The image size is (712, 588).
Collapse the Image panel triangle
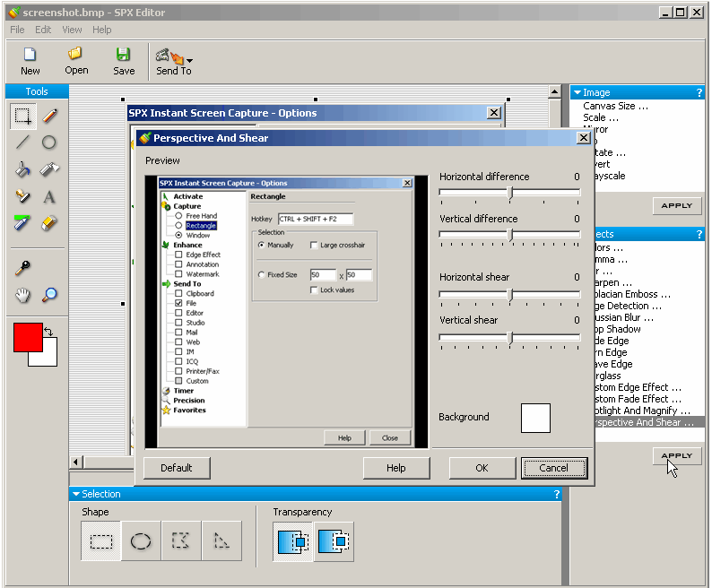click(577, 92)
